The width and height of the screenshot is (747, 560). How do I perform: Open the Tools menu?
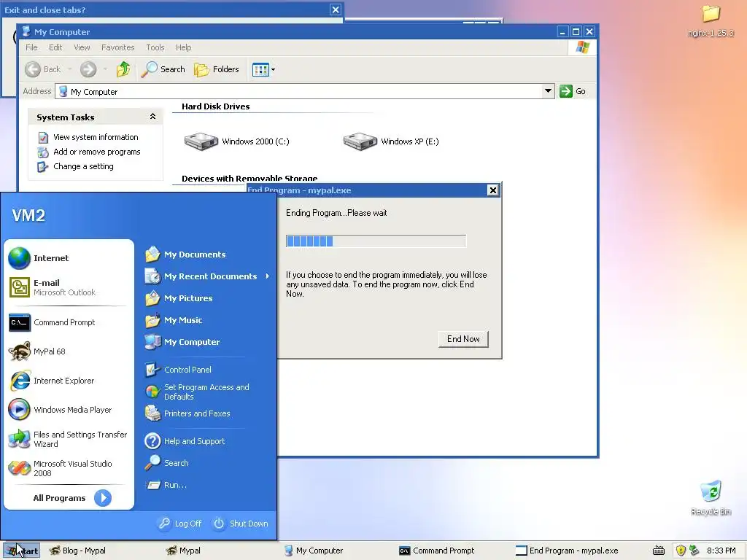click(x=155, y=47)
